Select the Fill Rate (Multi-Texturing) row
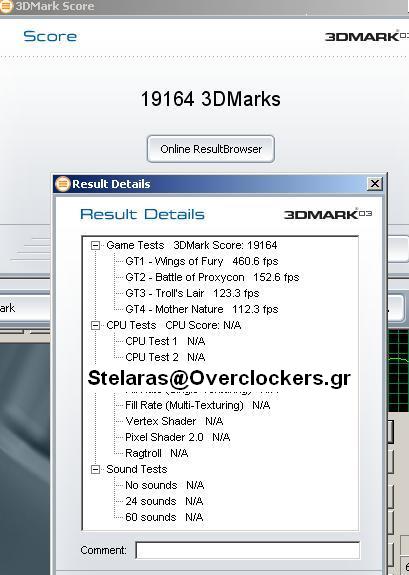The height and width of the screenshot is (575, 409). pos(198,405)
